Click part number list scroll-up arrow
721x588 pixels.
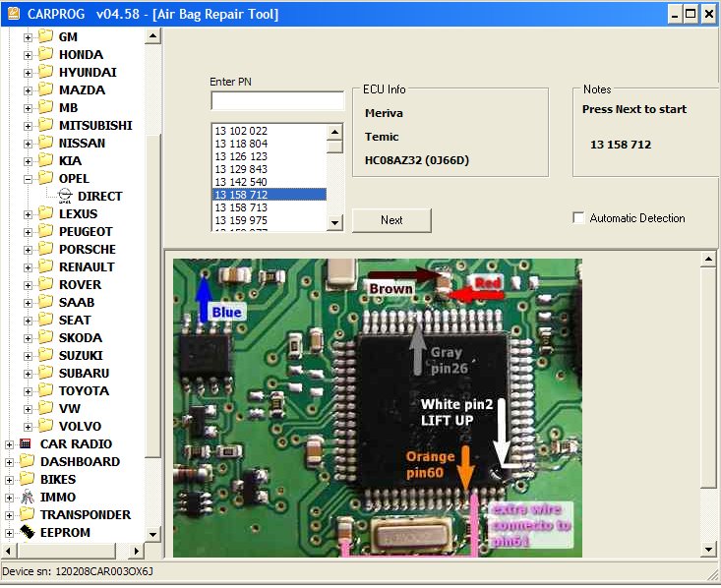coord(334,133)
